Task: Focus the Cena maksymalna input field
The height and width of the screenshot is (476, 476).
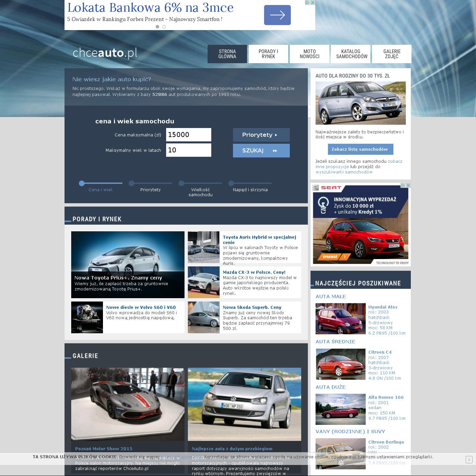Action: tap(189, 135)
